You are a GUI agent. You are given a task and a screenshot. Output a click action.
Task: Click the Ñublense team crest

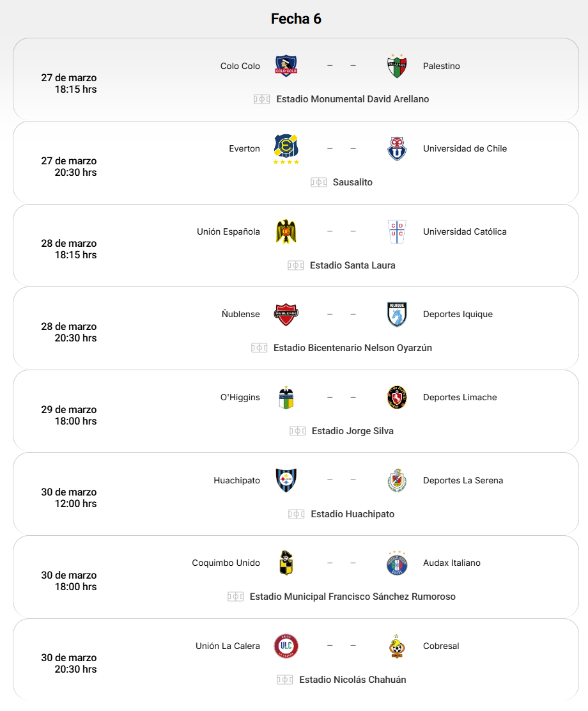tap(286, 314)
